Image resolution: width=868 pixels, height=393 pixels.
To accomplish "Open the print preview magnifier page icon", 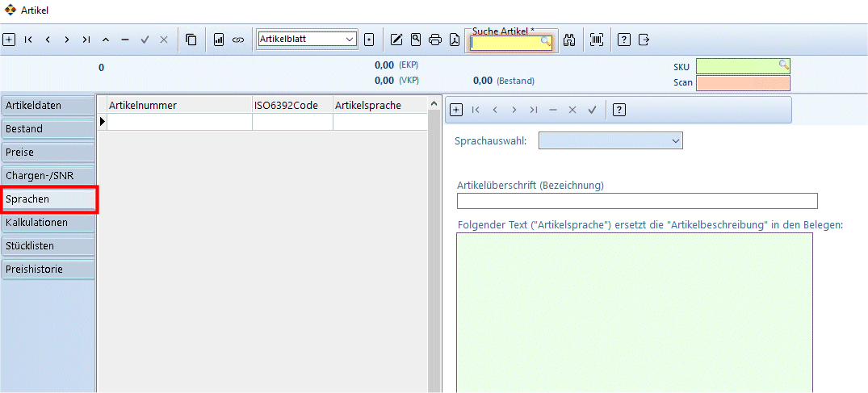I will [416, 40].
